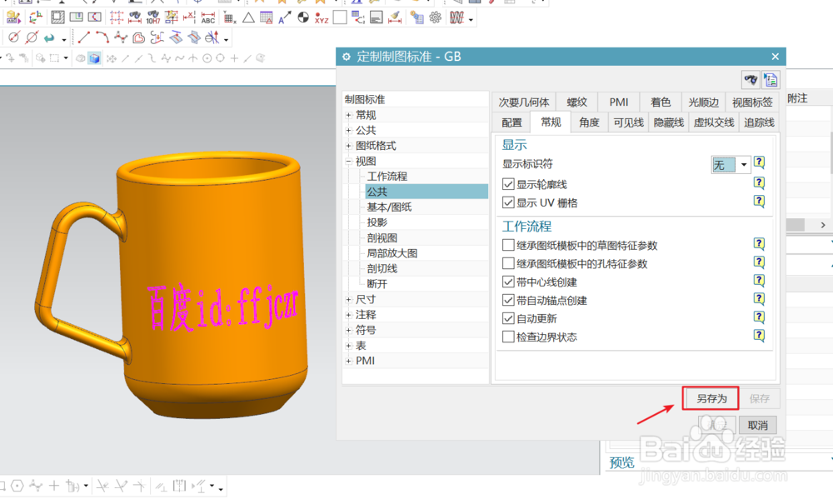Click the wavy hatching pattern icon
The image size is (833, 504).
[456, 18]
